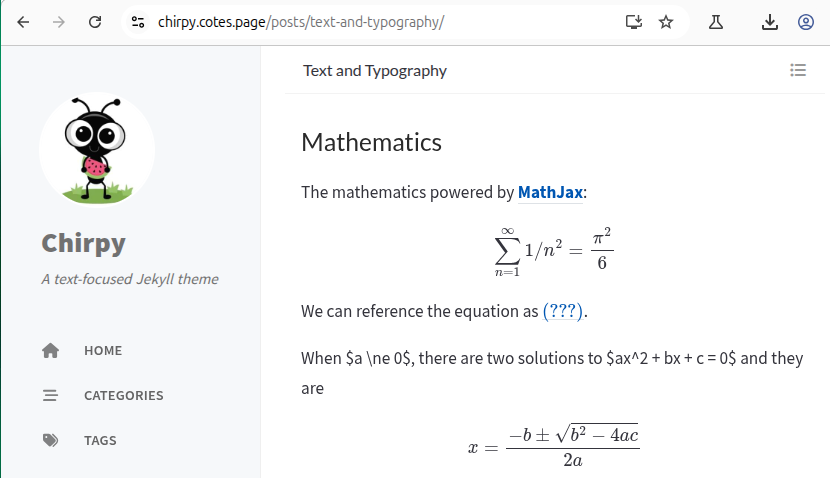
Task: Open the CATEGORIES sidebar tab
Action: coord(123,396)
